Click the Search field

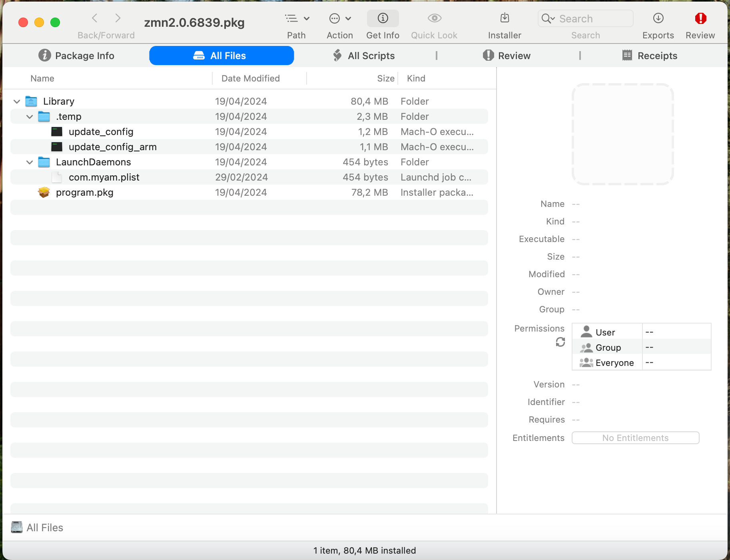click(x=585, y=18)
